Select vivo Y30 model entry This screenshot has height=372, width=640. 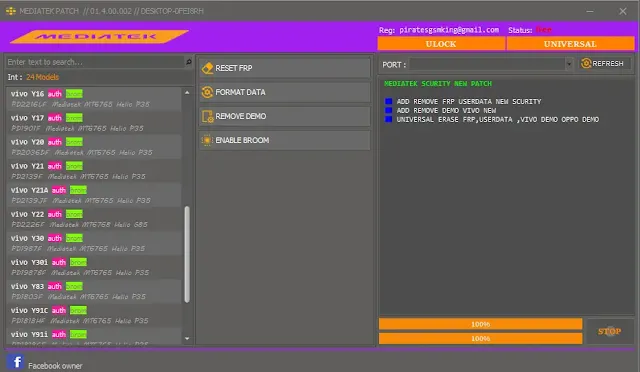(x=94, y=243)
